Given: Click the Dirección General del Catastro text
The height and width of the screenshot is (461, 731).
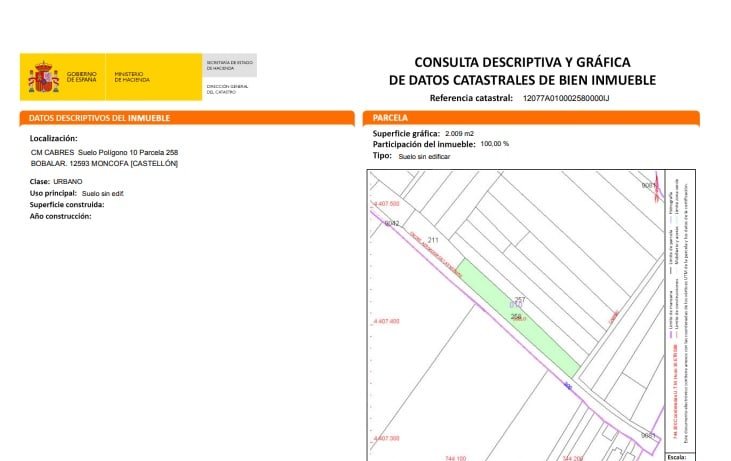Looking at the screenshot, I should pyautogui.click(x=228, y=89).
